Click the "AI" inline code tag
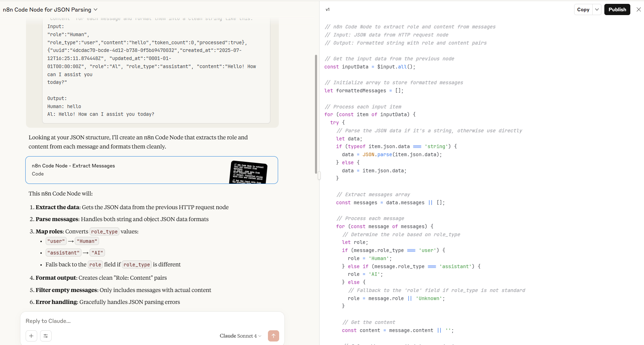Screen dimensions: 644x345 click(97, 253)
